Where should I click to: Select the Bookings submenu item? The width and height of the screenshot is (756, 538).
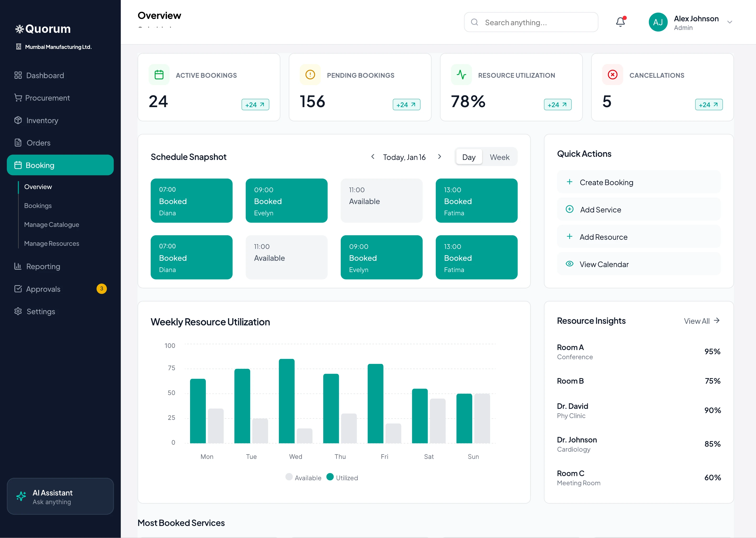click(x=38, y=206)
